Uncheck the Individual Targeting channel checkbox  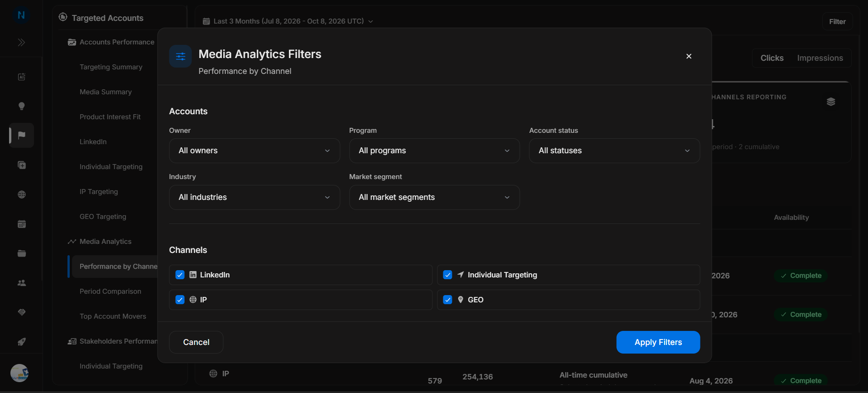[x=447, y=275]
